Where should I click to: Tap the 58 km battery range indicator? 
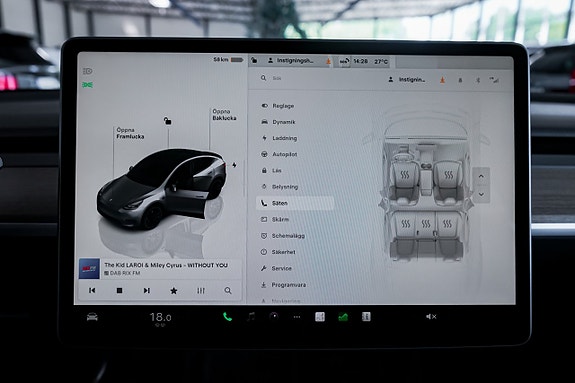pyautogui.click(x=228, y=59)
